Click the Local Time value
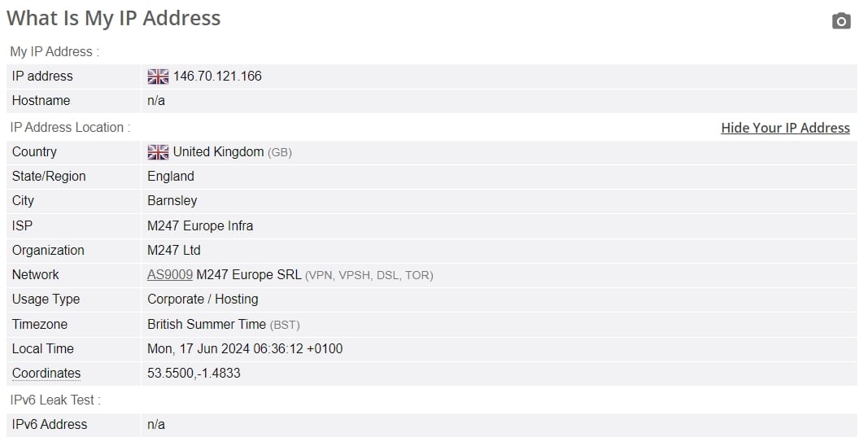 [245, 349]
